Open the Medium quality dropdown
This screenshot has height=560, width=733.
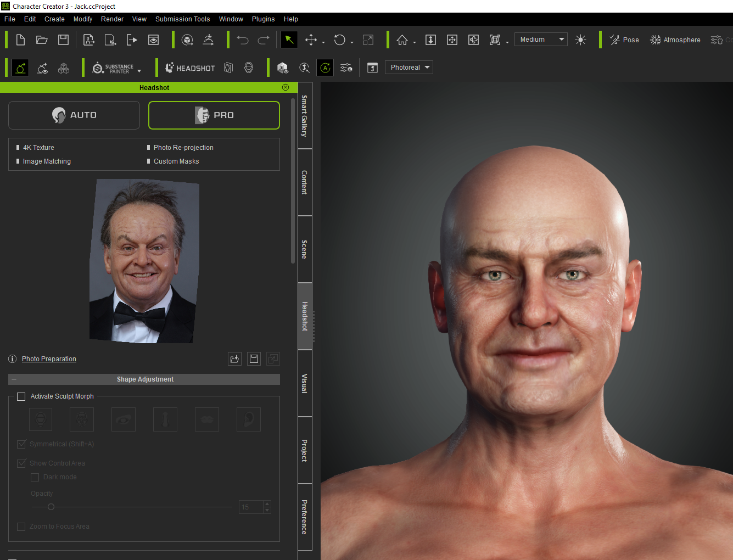(541, 40)
